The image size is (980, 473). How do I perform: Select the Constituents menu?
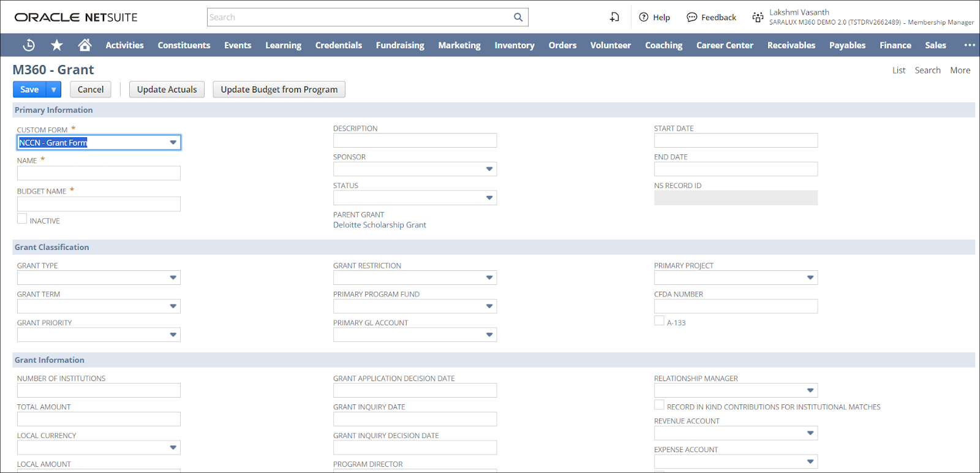coord(184,45)
